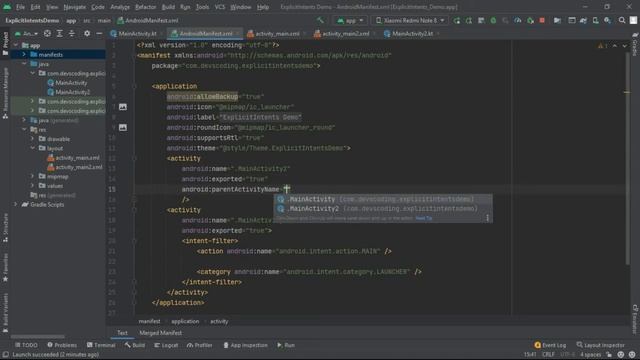Open the Build menu

168,7
